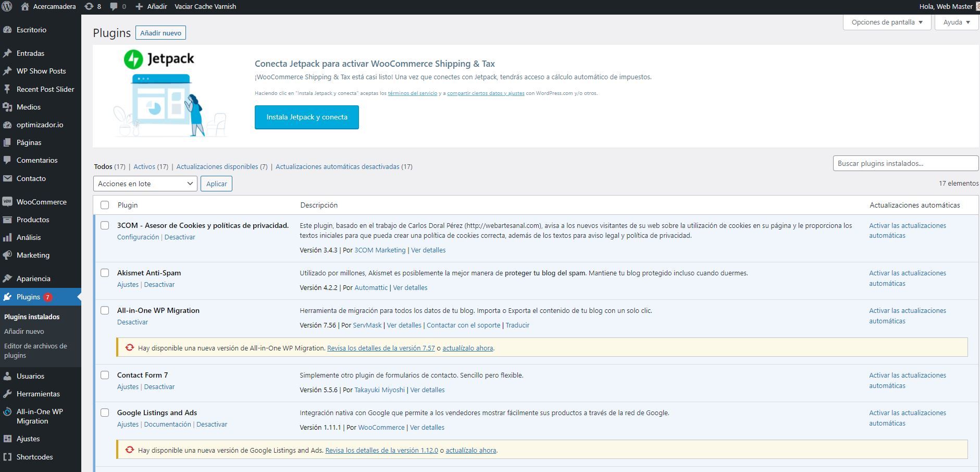Click the All-in-One WP Migration sidebar icon
The width and height of the screenshot is (980, 472).
coord(7,412)
